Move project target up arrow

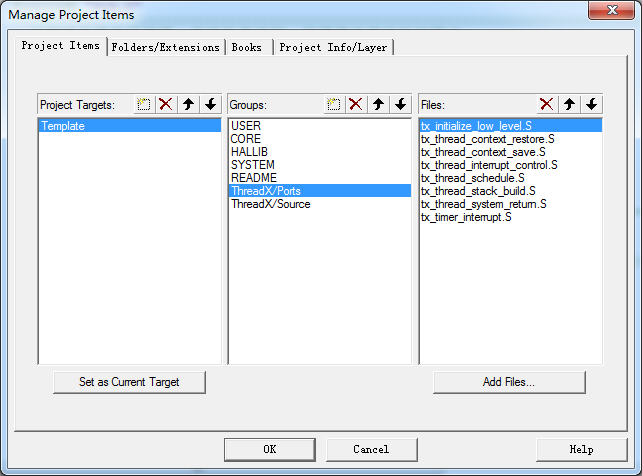click(188, 104)
